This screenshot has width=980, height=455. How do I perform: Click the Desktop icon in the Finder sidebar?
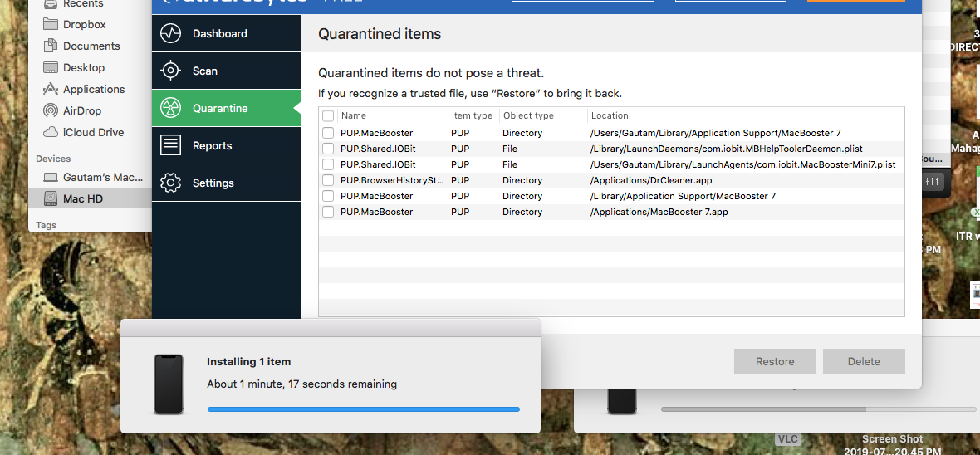51,67
